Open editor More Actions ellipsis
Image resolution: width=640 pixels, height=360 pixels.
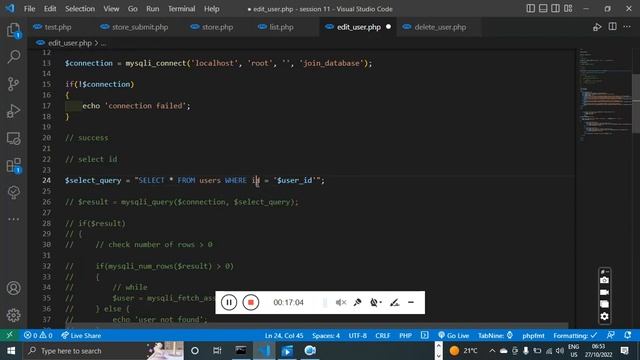[627, 27]
